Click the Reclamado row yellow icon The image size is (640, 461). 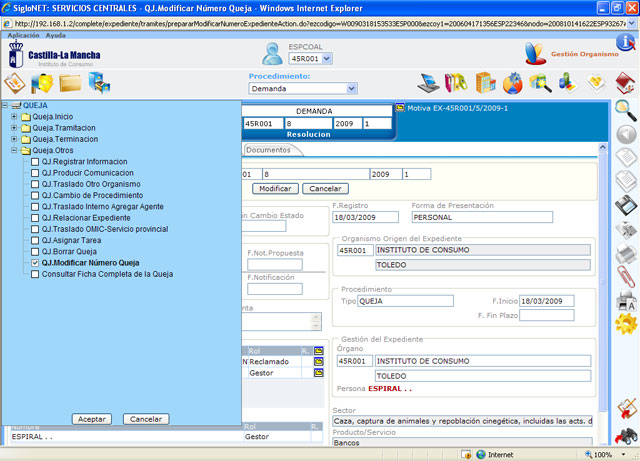click(318, 361)
